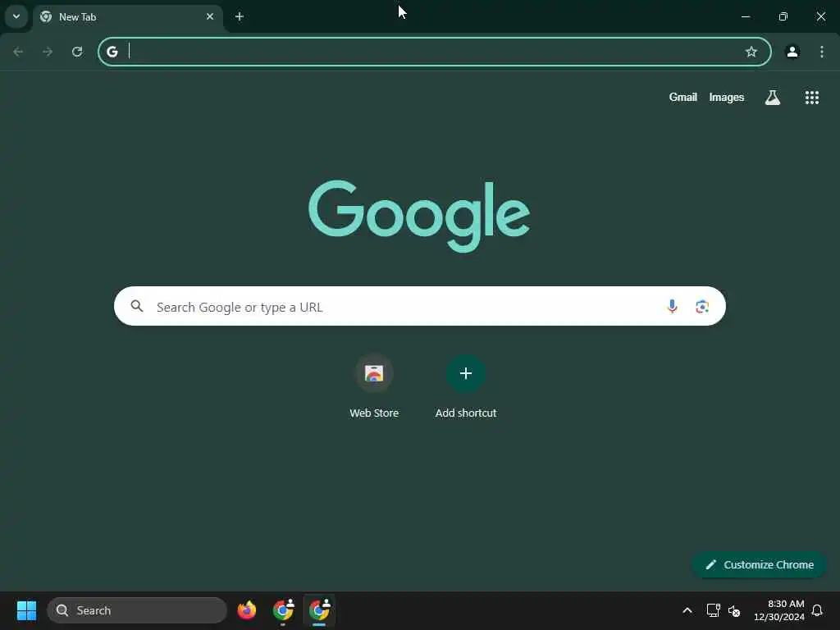Open the Windows Start menu
The height and width of the screenshot is (630, 840).
[x=26, y=610]
